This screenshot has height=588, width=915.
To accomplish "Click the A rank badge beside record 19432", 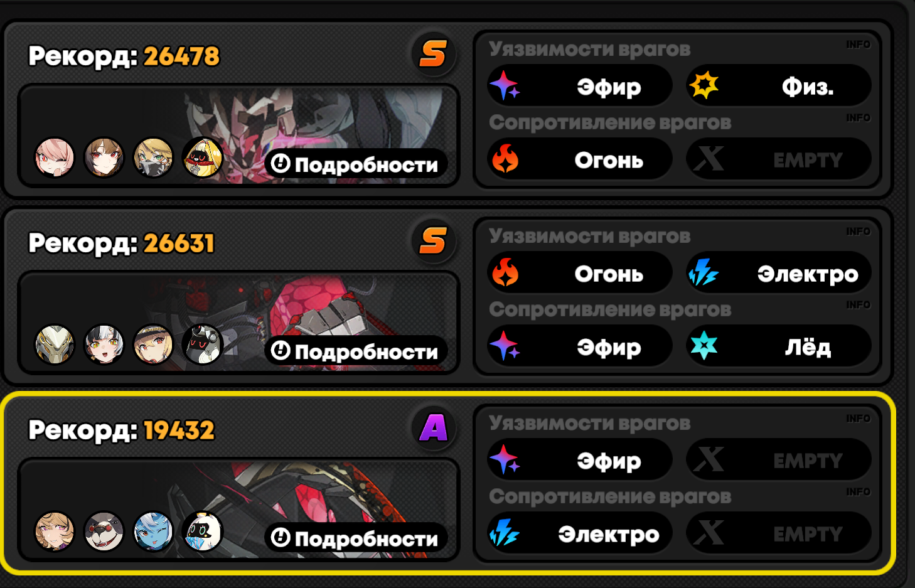I will click(433, 428).
